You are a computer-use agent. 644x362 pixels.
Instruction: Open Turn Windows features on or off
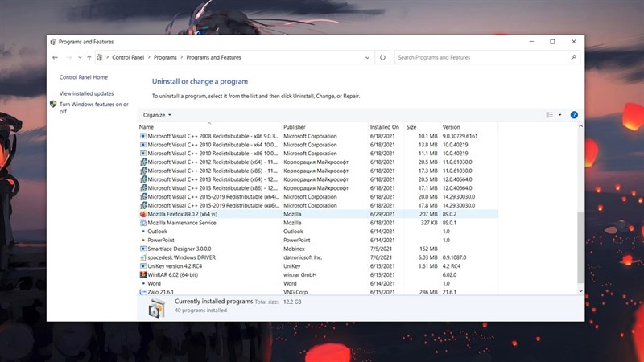point(93,108)
